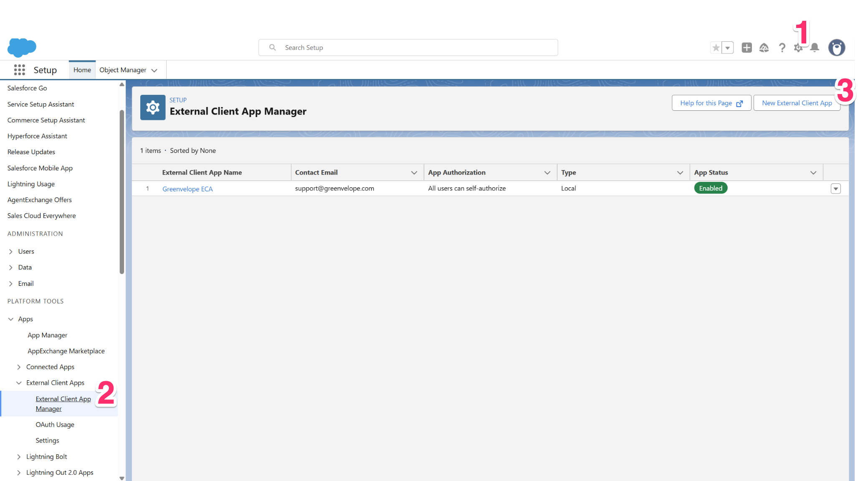
Task: Expand the Users tree node
Action: 11,252
